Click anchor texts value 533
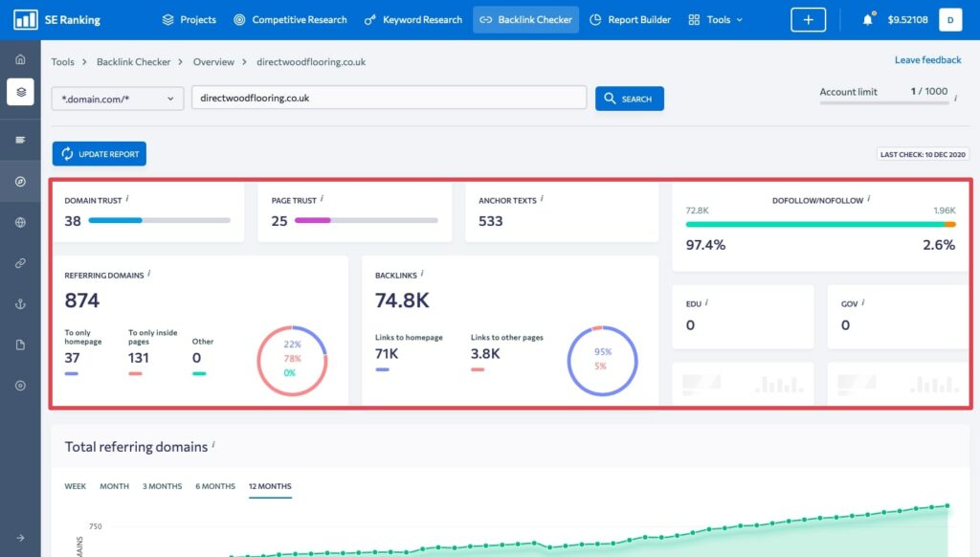Viewport: 980px width, 557px height. (490, 221)
